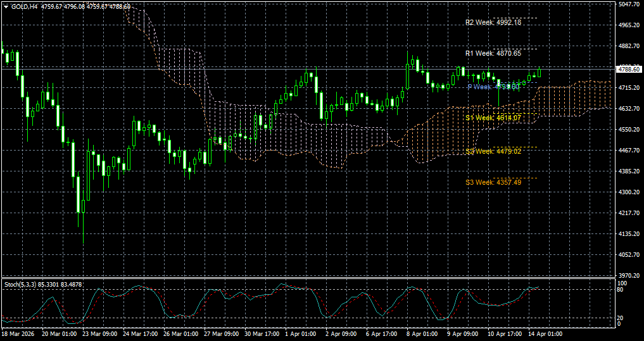Click 5047.70 on the price axis
Image resolution: width=644 pixels, height=341 pixels.
coord(629,4)
